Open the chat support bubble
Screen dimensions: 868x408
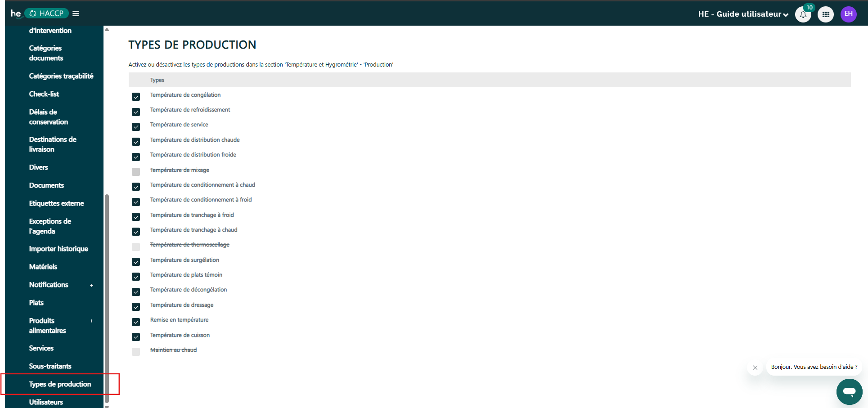(x=849, y=391)
